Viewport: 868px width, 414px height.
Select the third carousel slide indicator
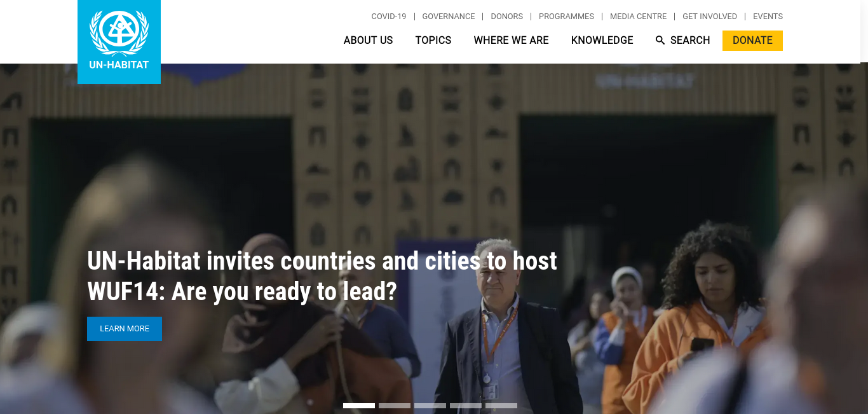[x=430, y=406]
